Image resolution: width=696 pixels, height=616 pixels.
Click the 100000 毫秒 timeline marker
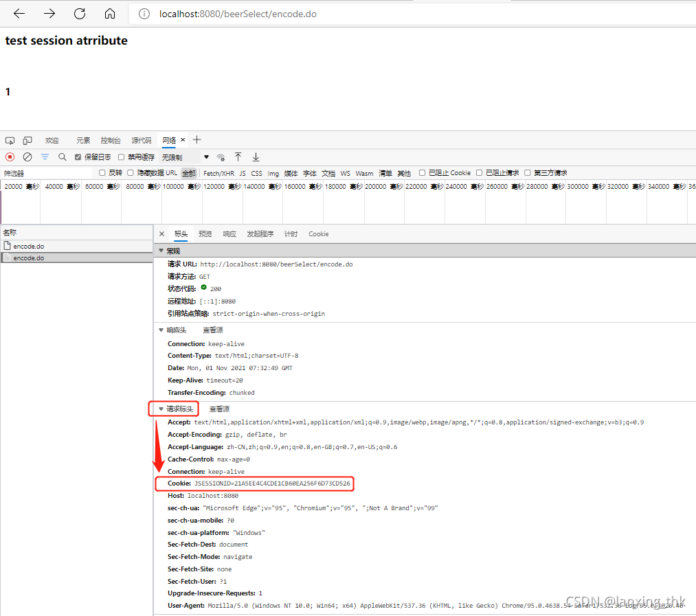[182, 186]
